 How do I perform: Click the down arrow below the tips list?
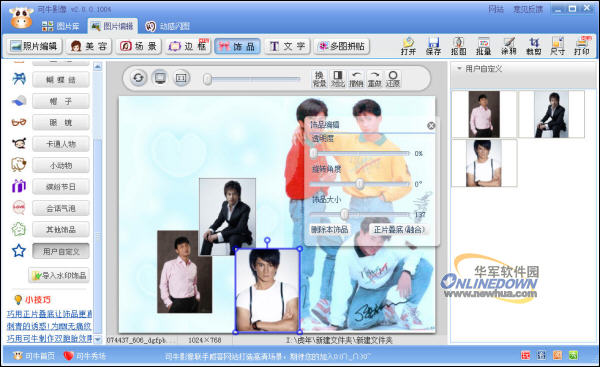(98, 339)
